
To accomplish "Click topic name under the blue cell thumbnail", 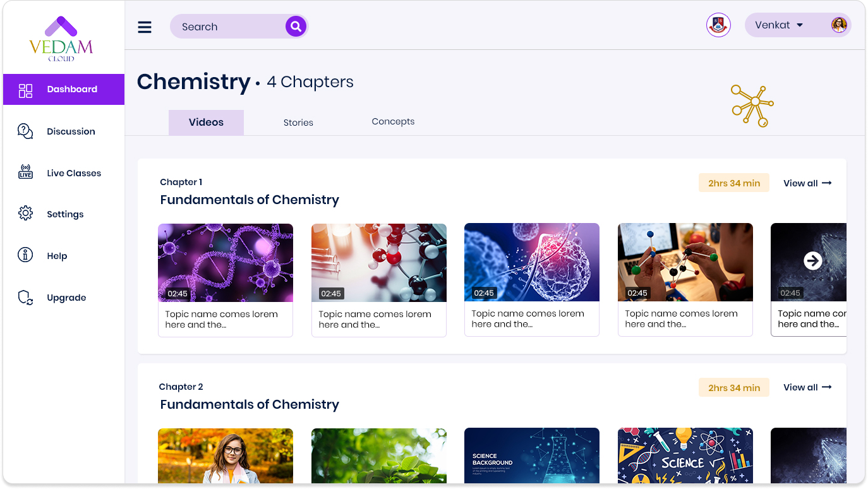I will pyautogui.click(x=527, y=319).
